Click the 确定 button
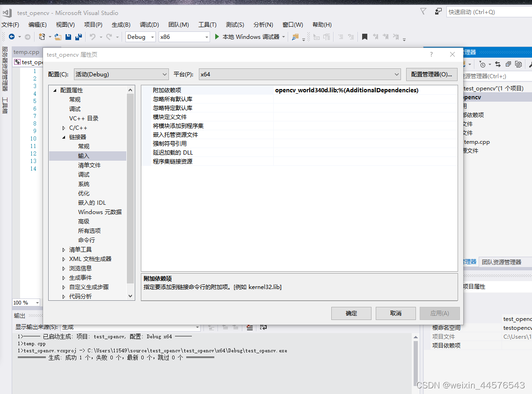The image size is (532, 394). pos(351,313)
